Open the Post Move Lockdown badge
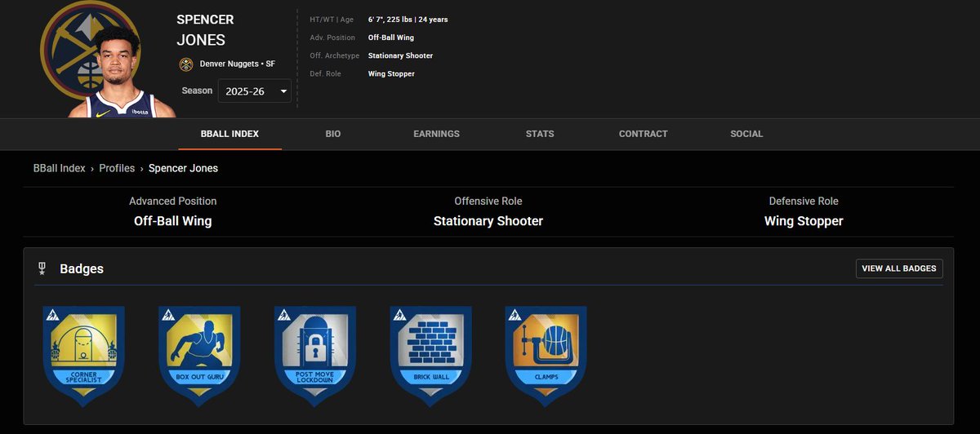The width and height of the screenshot is (980, 434). coord(314,356)
